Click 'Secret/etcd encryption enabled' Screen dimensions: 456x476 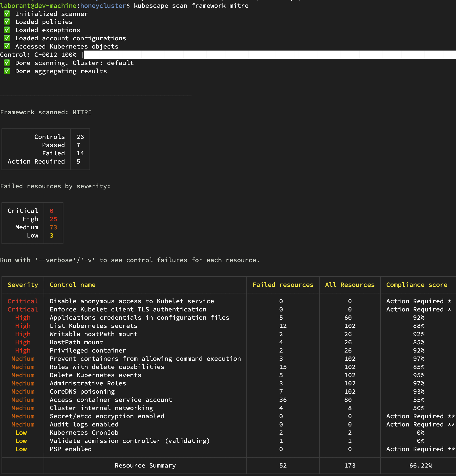[107, 416]
